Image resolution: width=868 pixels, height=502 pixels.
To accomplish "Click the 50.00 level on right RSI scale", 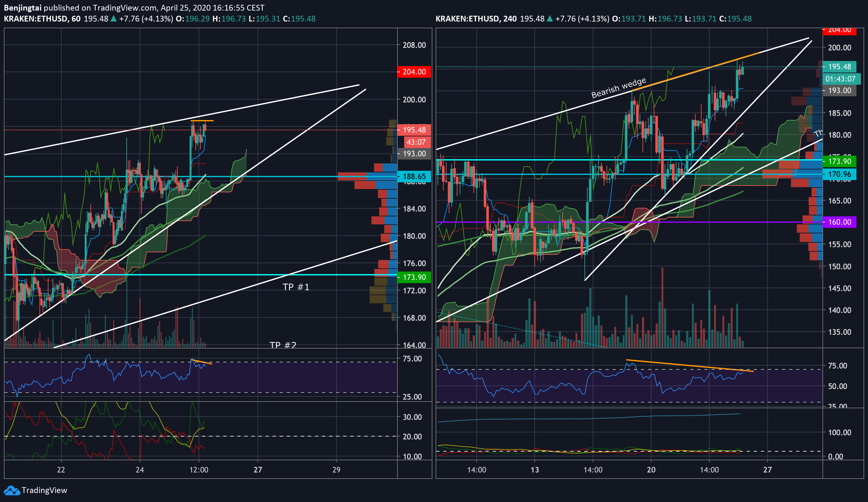I will point(837,386).
